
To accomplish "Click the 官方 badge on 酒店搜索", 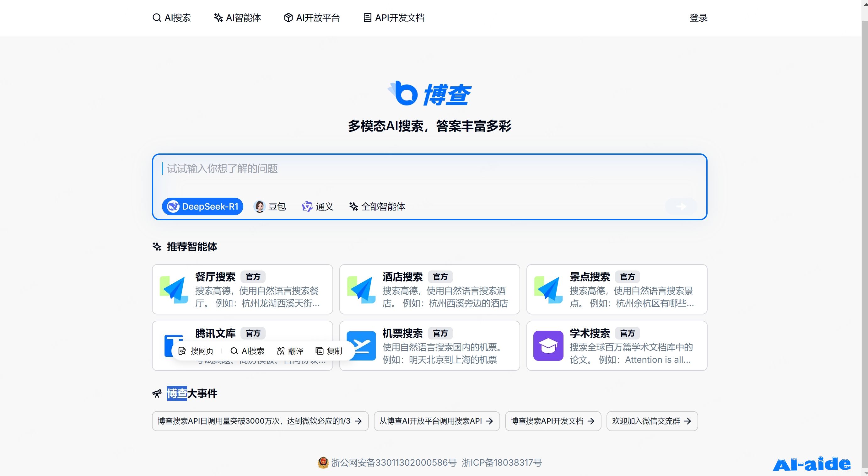I will click(x=440, y=277).
